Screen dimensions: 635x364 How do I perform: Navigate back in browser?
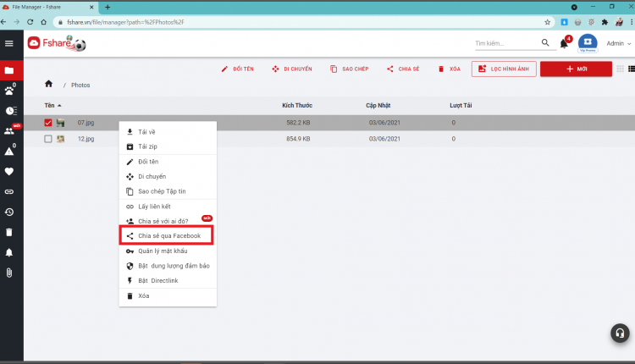click(3, 22)
